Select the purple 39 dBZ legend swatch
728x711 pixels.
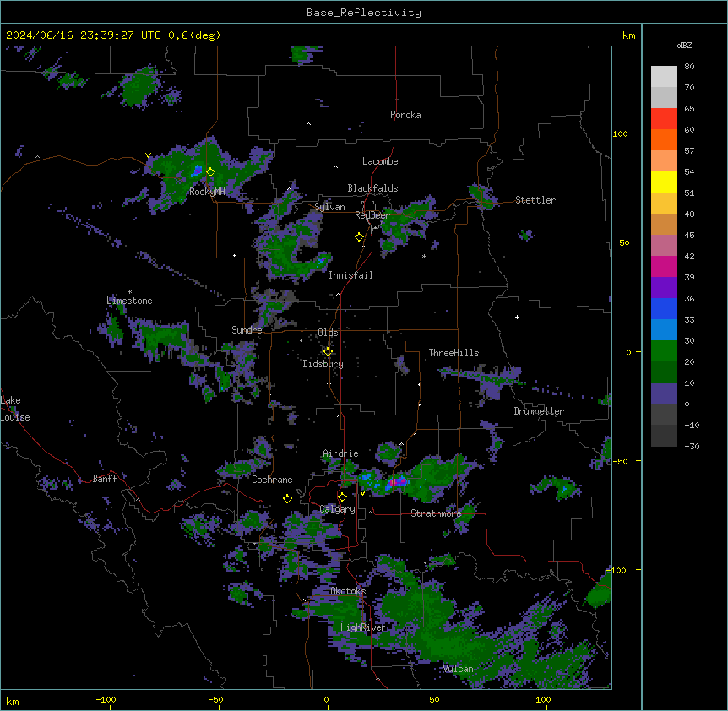click(664, 288)
